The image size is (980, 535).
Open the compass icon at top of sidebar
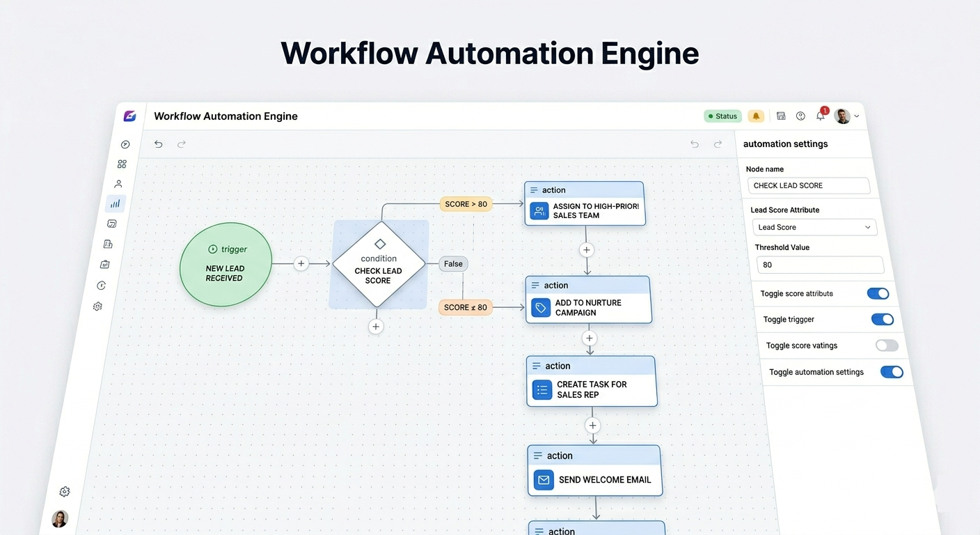[125, 144]
